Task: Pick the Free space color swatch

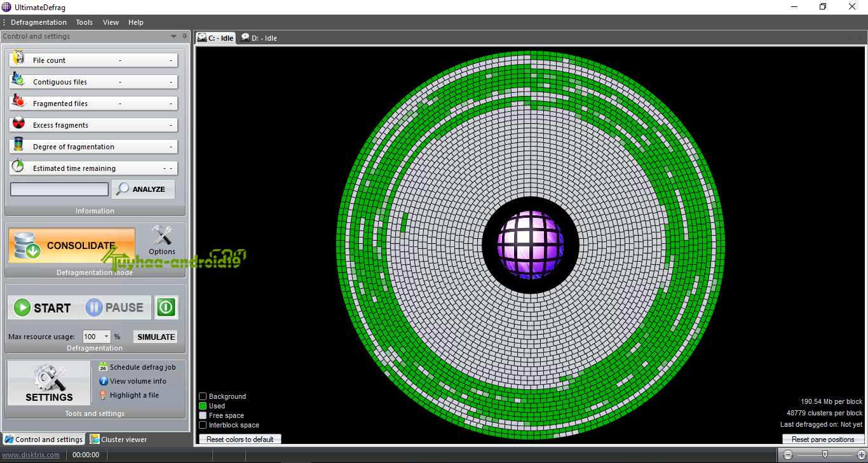Action: (x=203, y=415)
